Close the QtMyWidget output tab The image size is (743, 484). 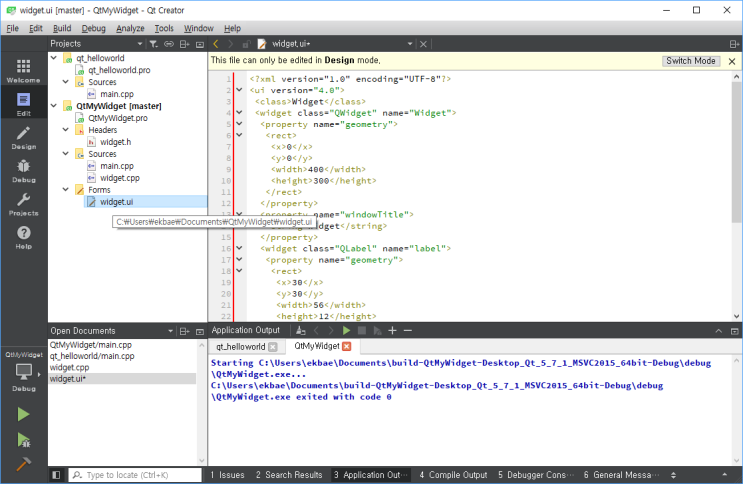pos(346,346)
